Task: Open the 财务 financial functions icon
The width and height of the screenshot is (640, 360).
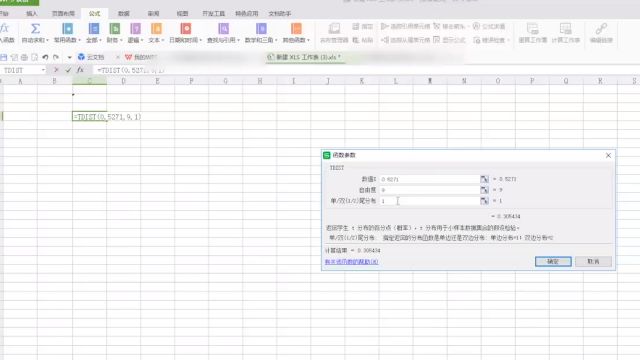Action: point(115,29)
